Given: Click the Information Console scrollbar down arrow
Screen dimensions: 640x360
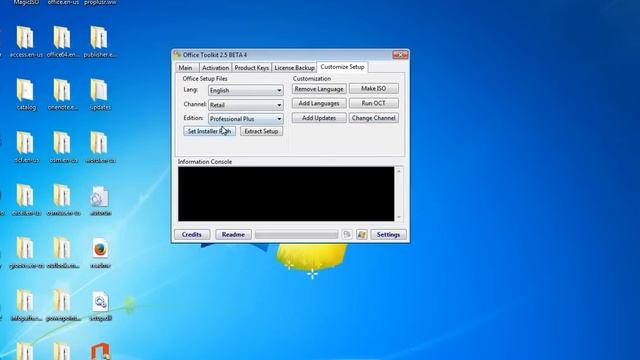Looking at the screenshot, I should pos(399,217).
